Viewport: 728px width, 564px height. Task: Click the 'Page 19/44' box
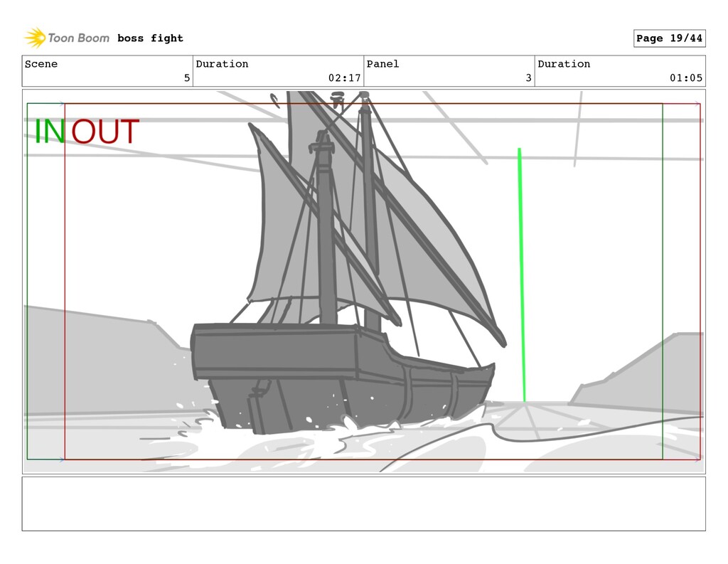[x=669, y=38]
